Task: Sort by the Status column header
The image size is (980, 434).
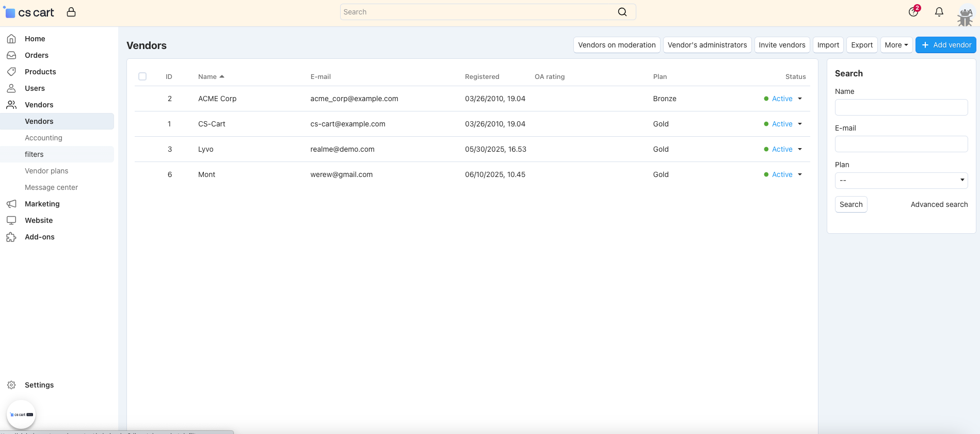Action: coord(795,76)
